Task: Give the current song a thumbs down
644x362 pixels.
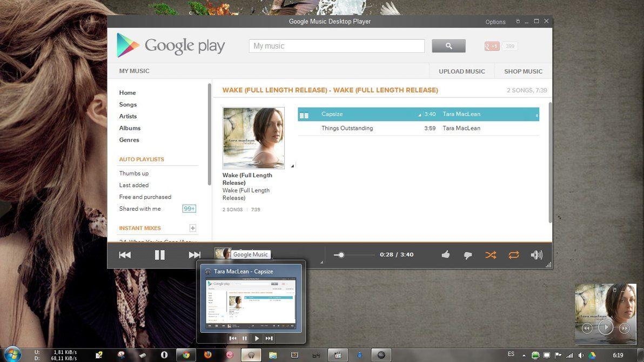Action: 468,256
